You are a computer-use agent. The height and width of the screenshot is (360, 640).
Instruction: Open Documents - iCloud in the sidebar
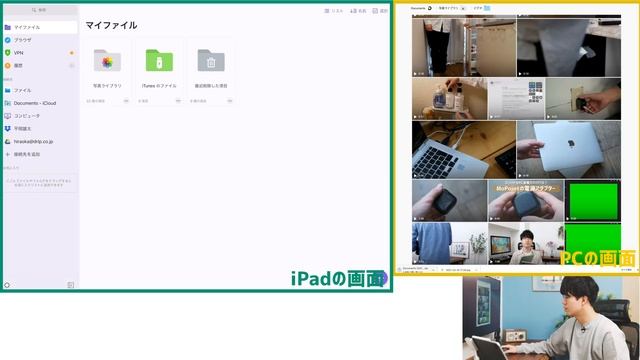[40, 103]
